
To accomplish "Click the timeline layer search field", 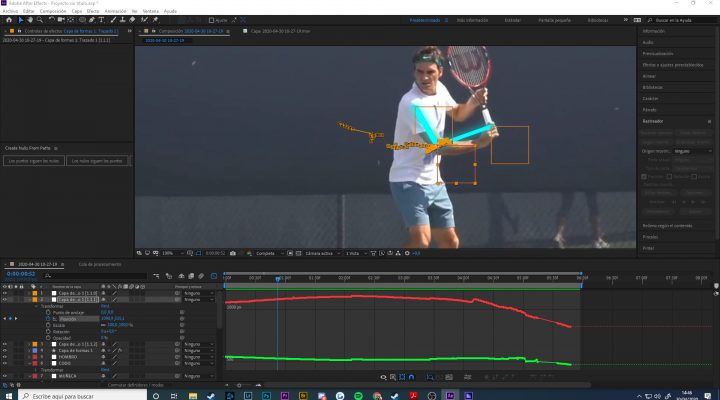I will pyautogui.click(x=96, y=276).
